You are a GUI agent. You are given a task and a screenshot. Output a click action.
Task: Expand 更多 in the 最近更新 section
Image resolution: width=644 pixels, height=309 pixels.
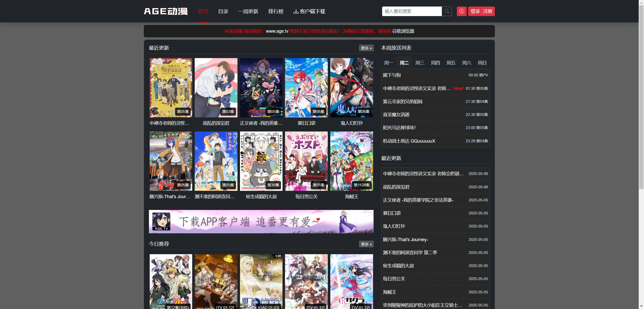[x=366, y=48]
